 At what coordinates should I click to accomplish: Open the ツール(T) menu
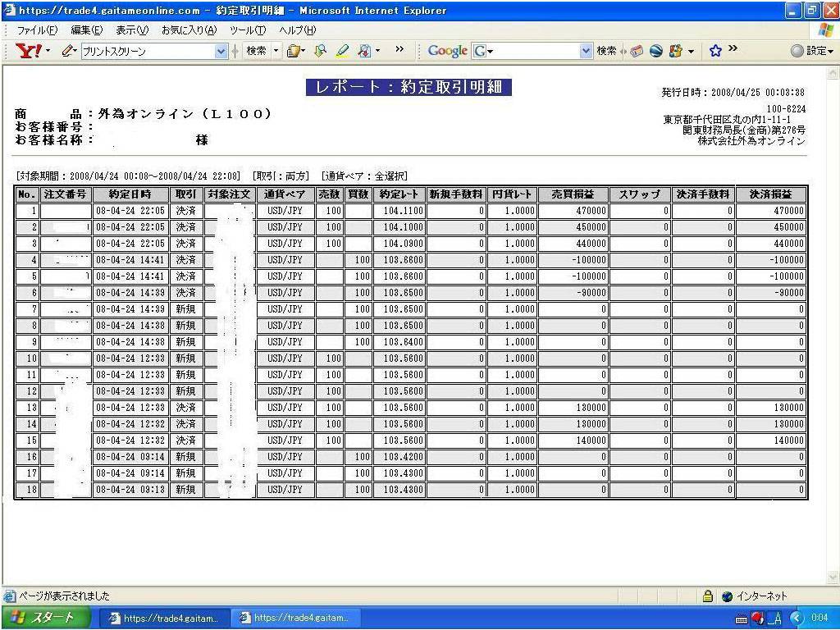tap(248, 30)
